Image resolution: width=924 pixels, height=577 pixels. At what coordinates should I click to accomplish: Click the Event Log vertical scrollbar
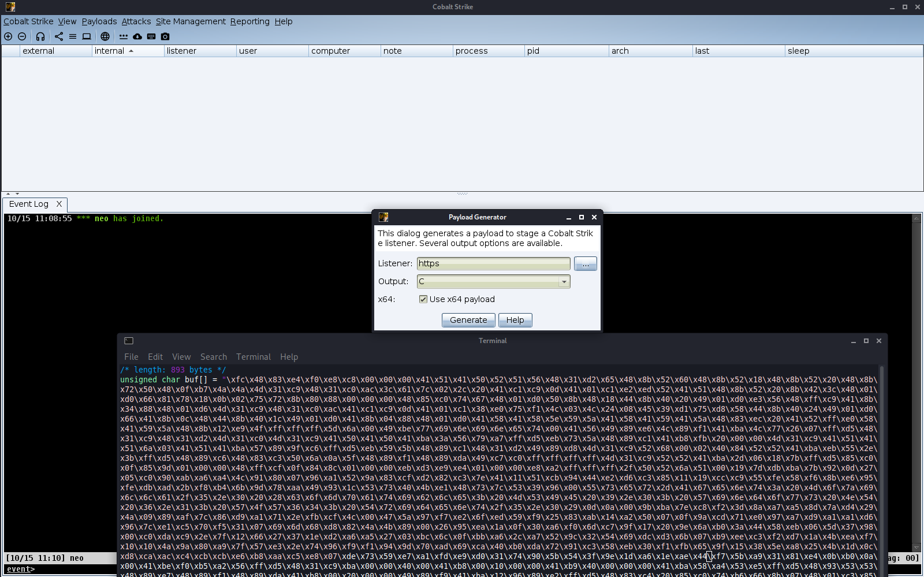(x=916, y=382)
